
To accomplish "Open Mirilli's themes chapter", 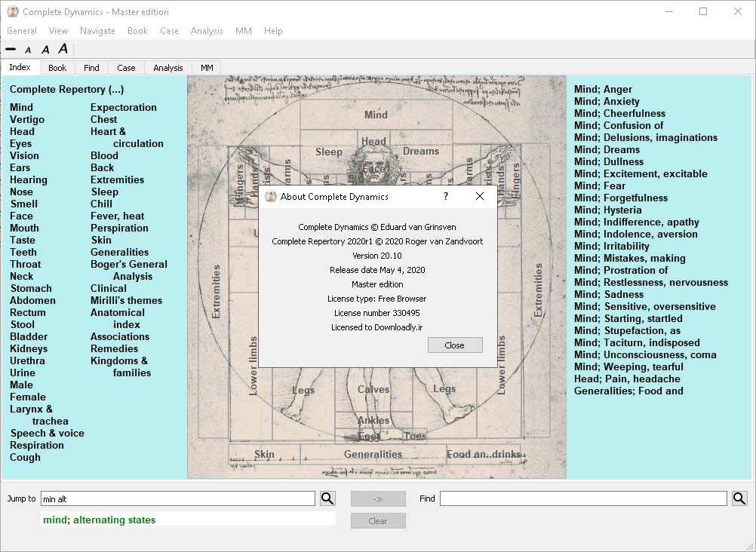I will tap(126, 300).
